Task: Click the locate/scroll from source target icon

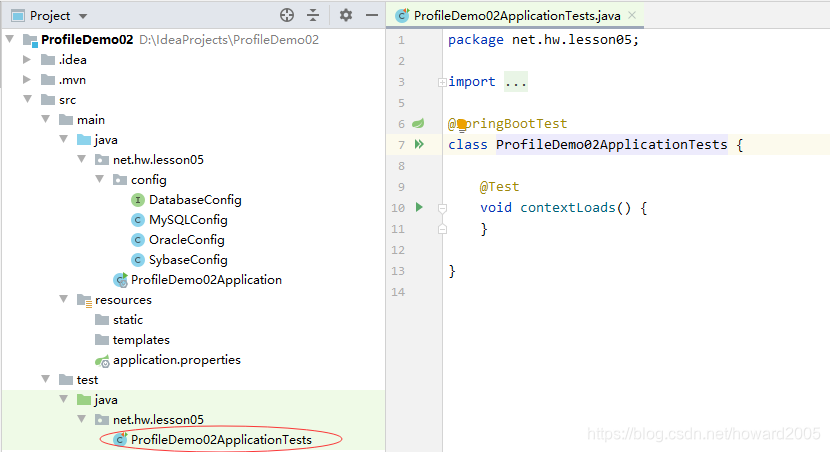Action: pyautogui.click(x=287, y=15)
